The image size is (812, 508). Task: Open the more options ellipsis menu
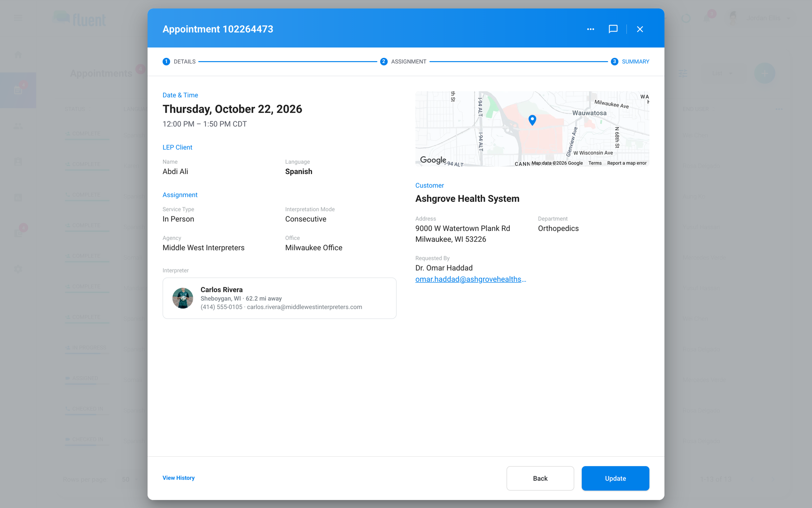pos(591,29)
